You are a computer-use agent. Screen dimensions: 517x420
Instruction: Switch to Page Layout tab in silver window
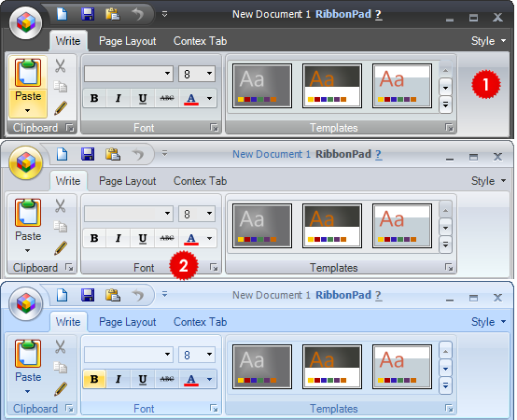pos(128,181)
